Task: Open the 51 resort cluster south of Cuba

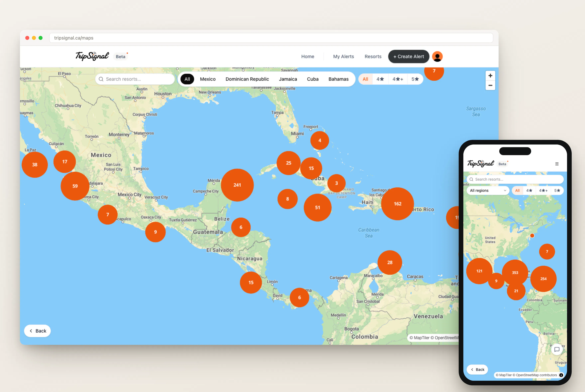Action: tap(317, 207)
